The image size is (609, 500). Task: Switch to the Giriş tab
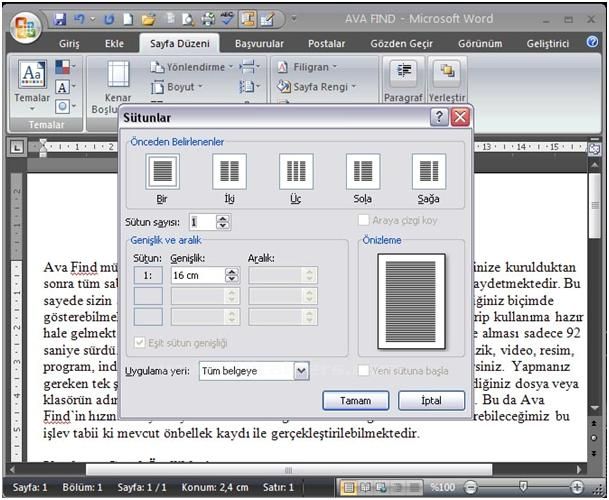click(x=69, y=44)
